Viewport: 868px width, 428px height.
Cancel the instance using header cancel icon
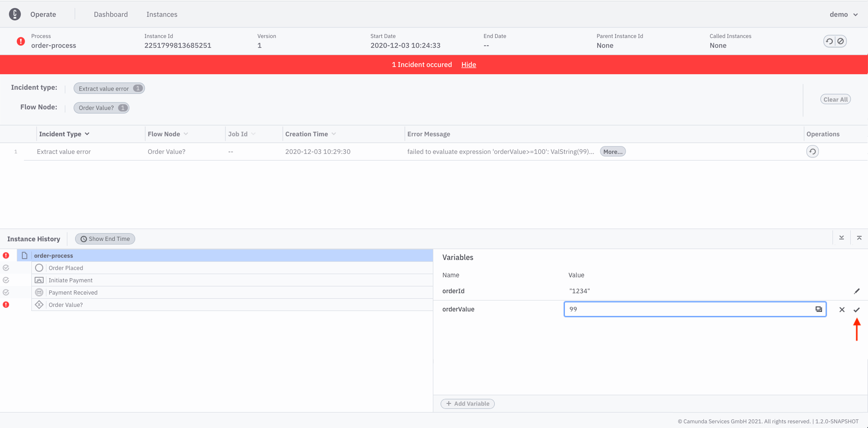tap(841, 41)
